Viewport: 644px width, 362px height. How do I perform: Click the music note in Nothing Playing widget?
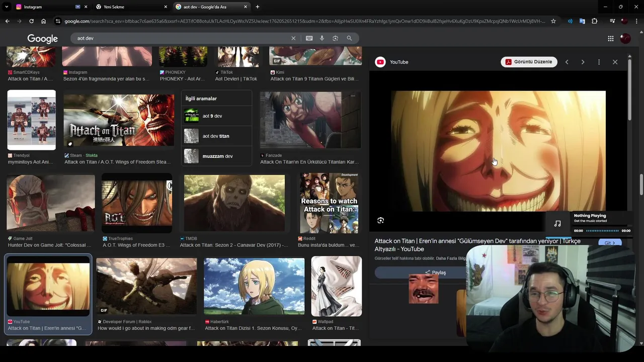click(x=557, y=223)
